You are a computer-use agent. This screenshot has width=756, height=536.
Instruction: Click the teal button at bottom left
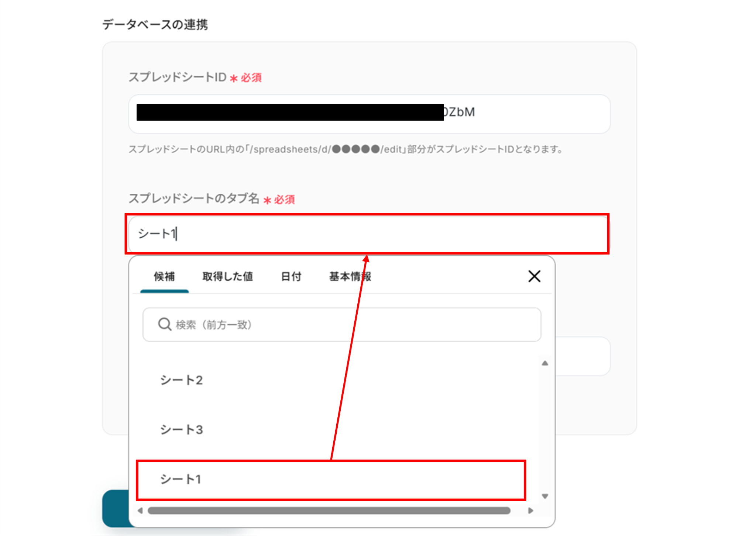click(x=115, y=508)
